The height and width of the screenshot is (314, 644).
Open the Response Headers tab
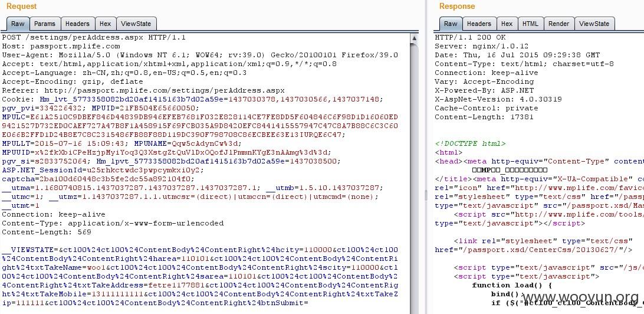point(479,24)
